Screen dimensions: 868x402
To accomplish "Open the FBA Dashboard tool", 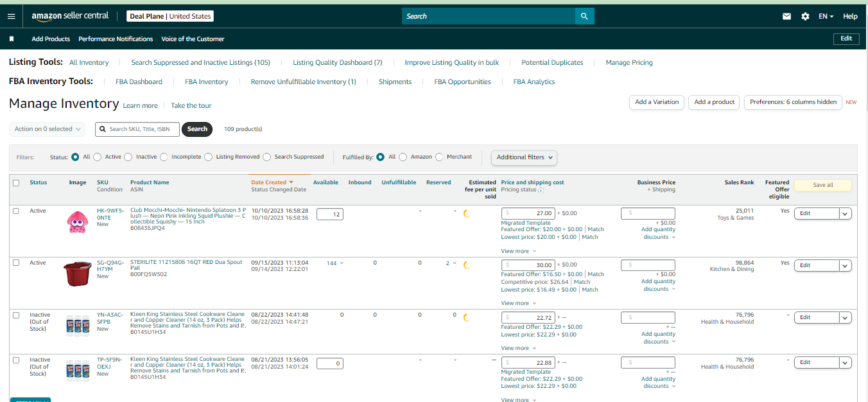I will click(139, 82).
